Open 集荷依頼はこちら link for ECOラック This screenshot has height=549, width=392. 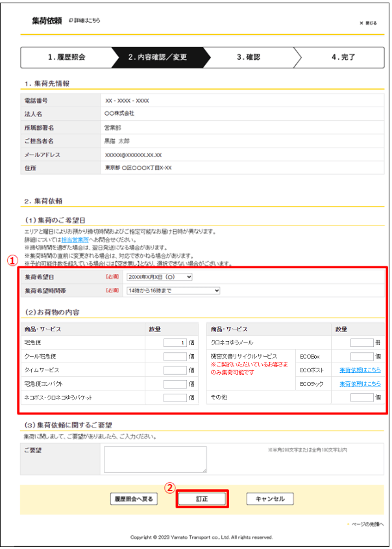pos(360,384)
